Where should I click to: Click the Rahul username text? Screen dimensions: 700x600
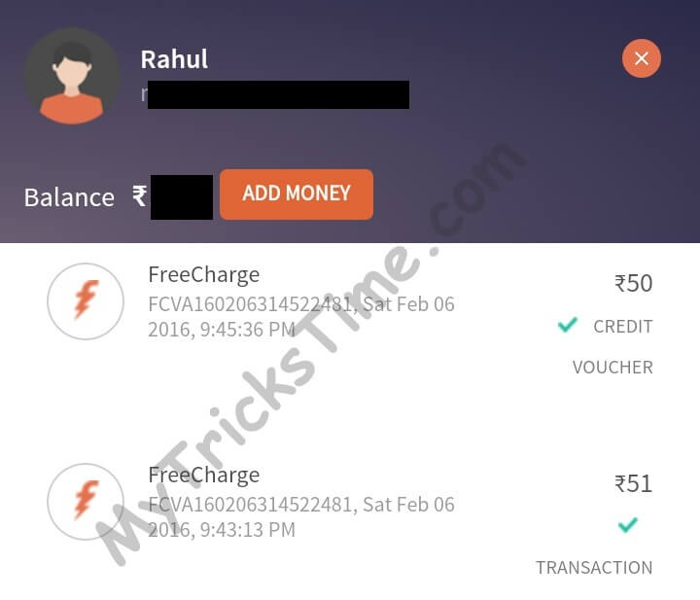point(174,59)
